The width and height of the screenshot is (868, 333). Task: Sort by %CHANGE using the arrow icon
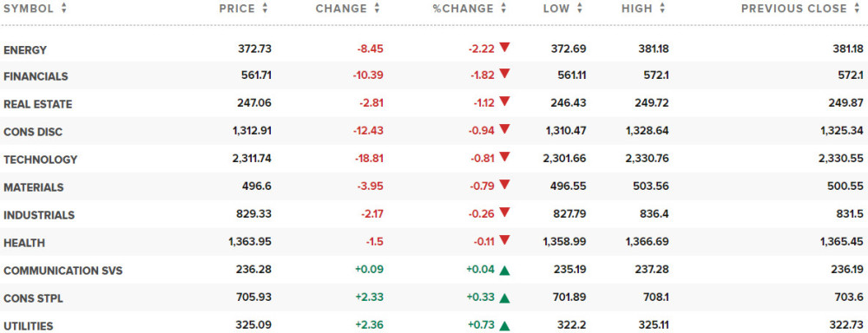point(503,9)
